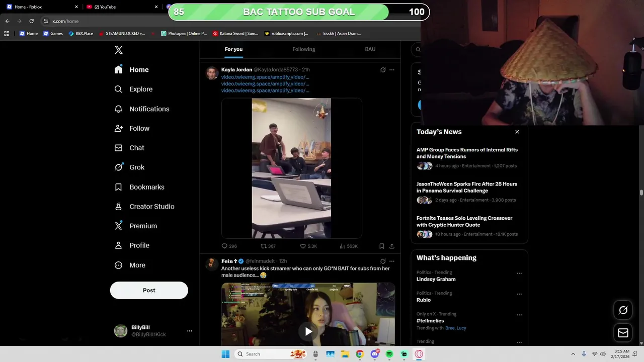This screenshot has height=362, width=644.
Task: Open the Home page from the sidebar
Action: click(132, 70)
